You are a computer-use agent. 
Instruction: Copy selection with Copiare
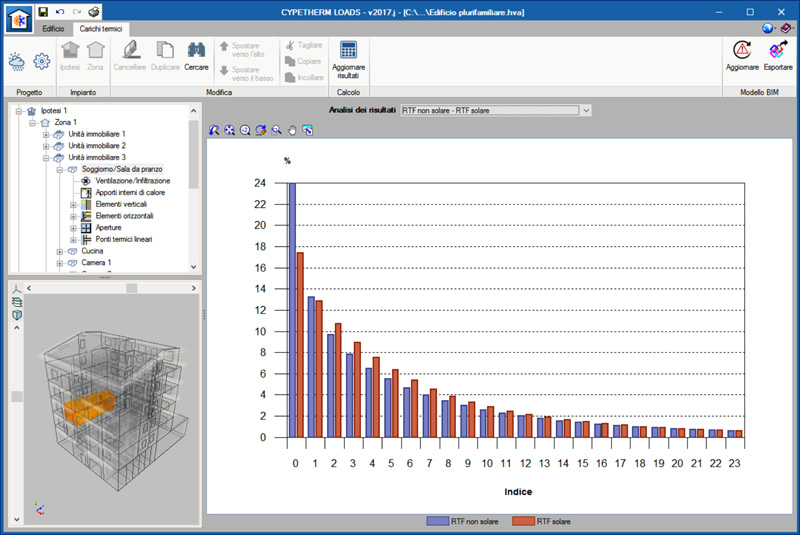303,61
